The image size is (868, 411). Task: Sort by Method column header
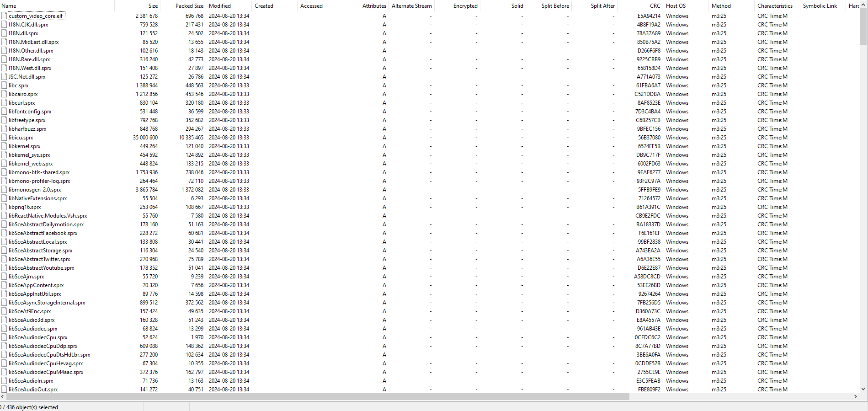pyautogui.click(x=731, y=6)
